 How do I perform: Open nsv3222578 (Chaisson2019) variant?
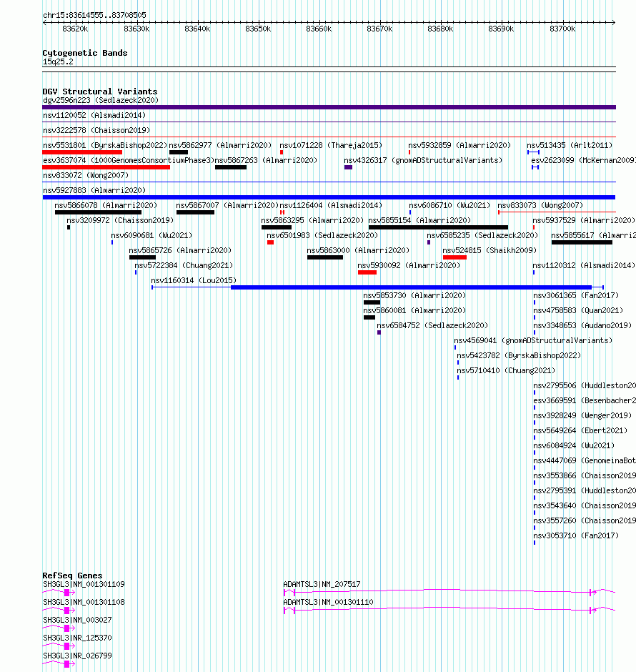point(96,130)
